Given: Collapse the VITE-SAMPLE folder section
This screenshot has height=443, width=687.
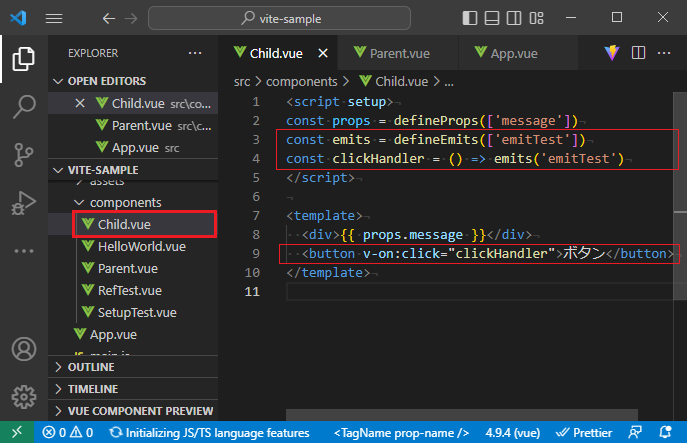Looking at the screenshot, I should (133, 170).
